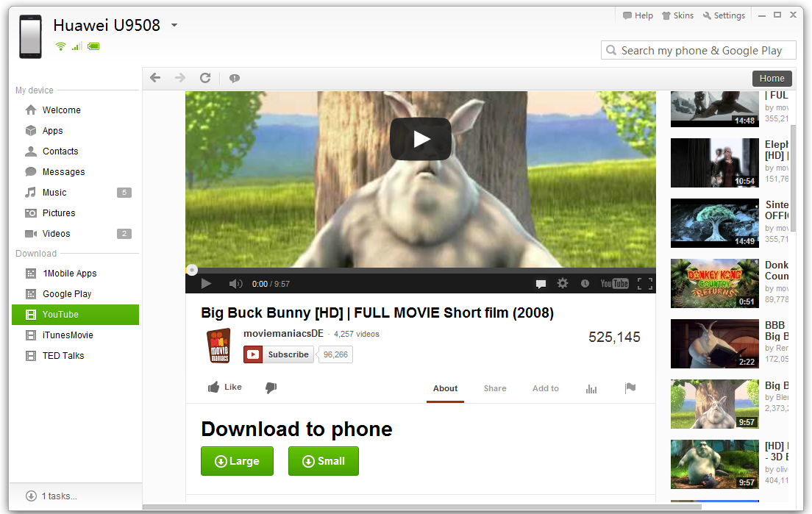Open the About tab
This screenshot has height=514, width=812.
point(446,388)
